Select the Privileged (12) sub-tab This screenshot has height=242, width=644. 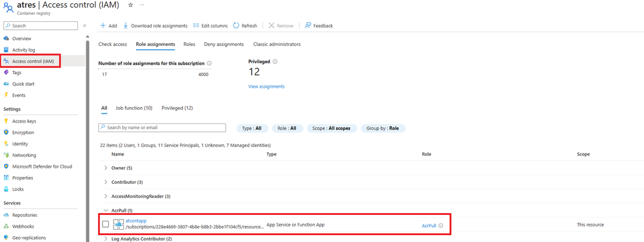tap(177, 108)
